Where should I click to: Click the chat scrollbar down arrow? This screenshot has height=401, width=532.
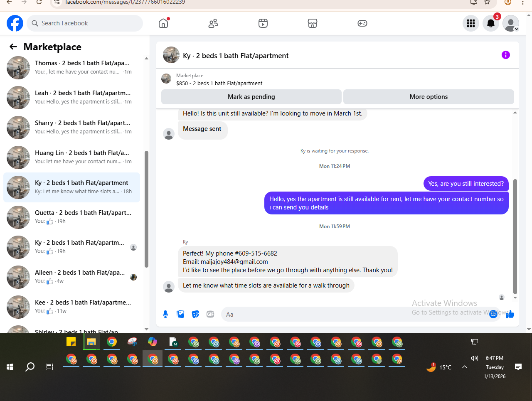coord(515,298)
